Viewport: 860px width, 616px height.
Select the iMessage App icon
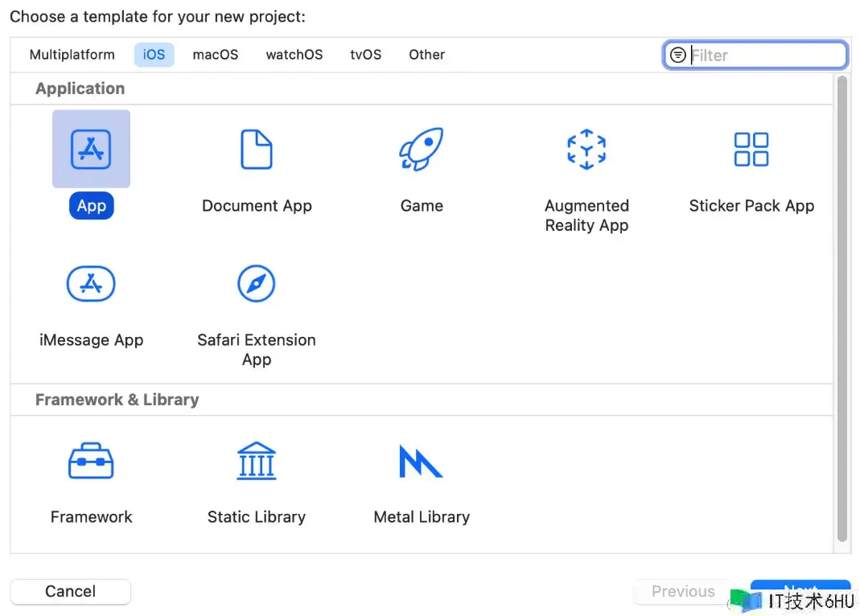tap(91, 283)
